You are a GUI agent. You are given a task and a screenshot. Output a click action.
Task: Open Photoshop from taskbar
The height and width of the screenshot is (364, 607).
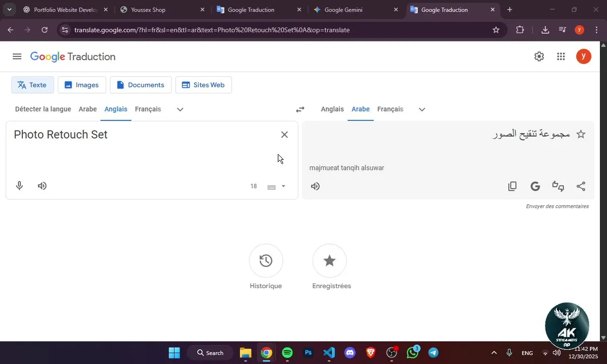(x=308, y=353)
